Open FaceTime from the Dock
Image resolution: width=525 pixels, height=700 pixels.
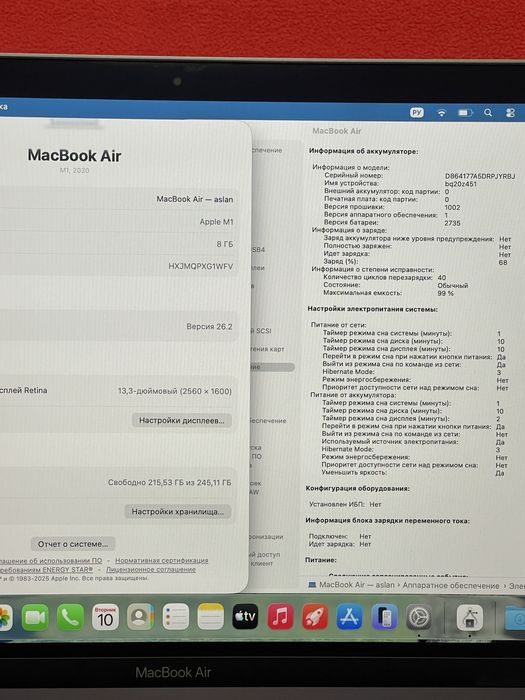tap(35, 617)
